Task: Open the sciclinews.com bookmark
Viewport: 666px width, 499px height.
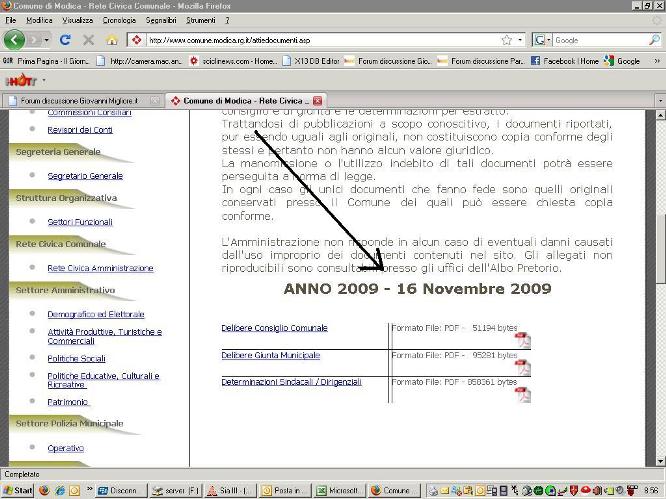Action: click(233, 61)
